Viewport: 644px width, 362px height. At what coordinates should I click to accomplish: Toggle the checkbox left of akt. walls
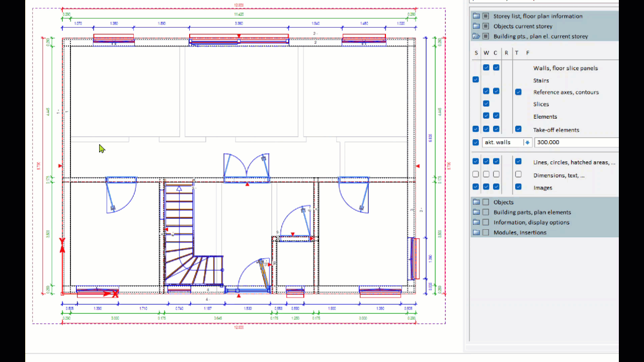(x=476, y=142)
